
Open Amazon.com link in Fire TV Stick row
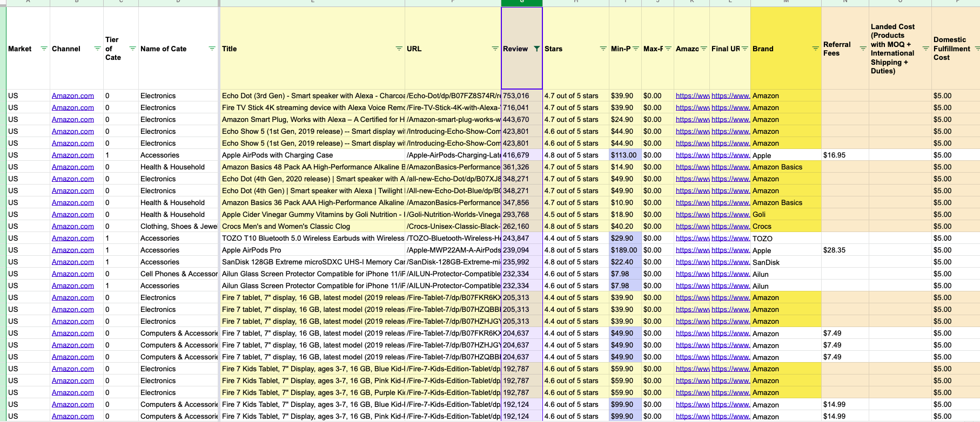coord(73,108)
